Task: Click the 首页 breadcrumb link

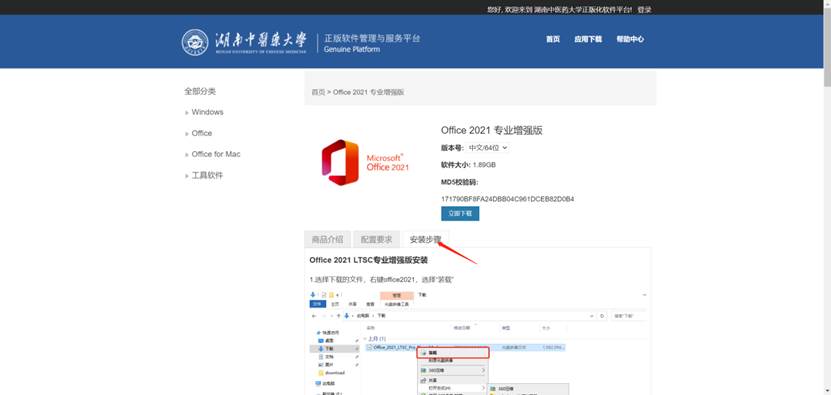Action: click(318, 92)
